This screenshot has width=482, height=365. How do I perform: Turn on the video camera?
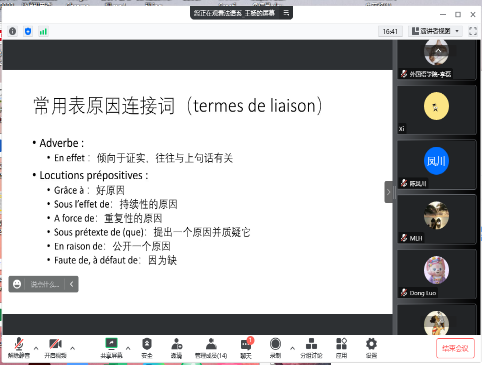pyautogui.click(x=56, y=348)
